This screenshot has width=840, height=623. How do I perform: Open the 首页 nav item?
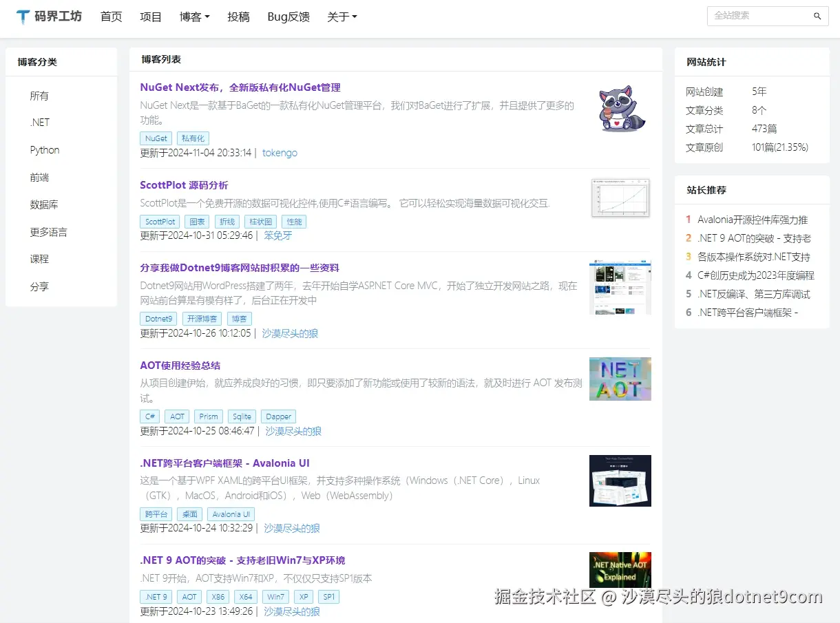(112, 17)
